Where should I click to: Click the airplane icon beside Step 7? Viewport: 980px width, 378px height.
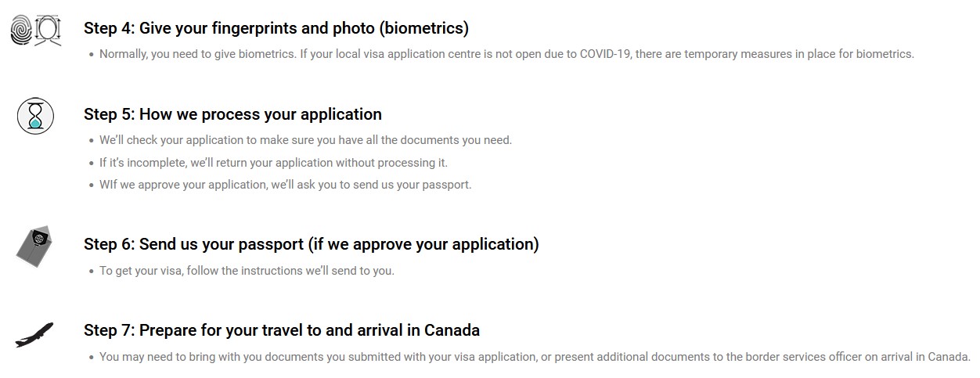(x=34, y=335)
